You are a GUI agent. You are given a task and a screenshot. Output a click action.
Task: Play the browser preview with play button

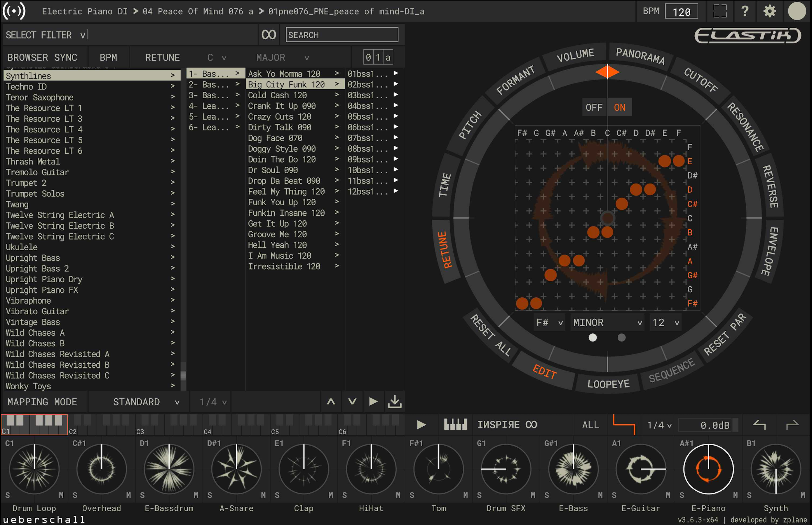click(x=373, y=402)
